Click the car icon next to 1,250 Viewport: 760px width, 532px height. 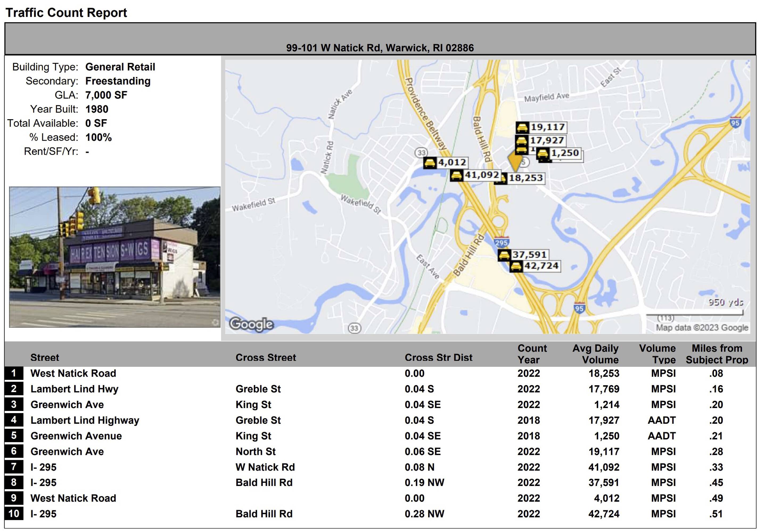(x=543, y=153)
